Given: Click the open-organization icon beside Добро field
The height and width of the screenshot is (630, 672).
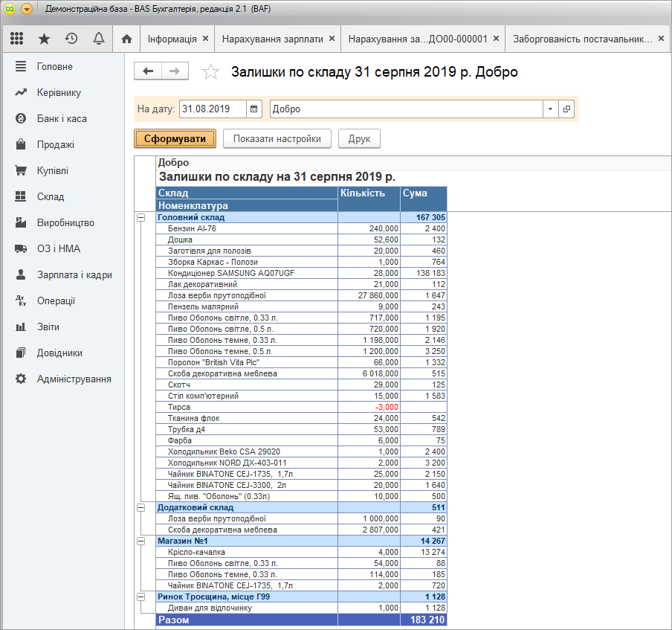Looking at the screenshot, I should point(567,109).
